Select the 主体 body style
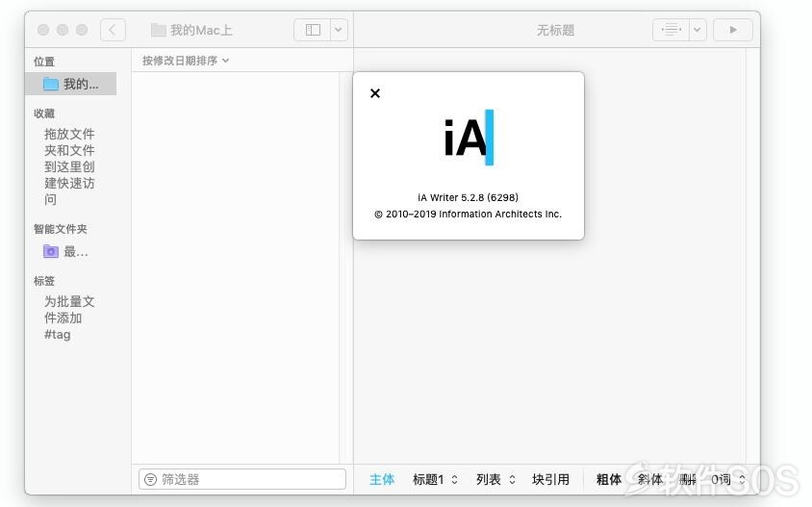The width and height of the screenshot is (812, 507). click(x=382, y=479)
